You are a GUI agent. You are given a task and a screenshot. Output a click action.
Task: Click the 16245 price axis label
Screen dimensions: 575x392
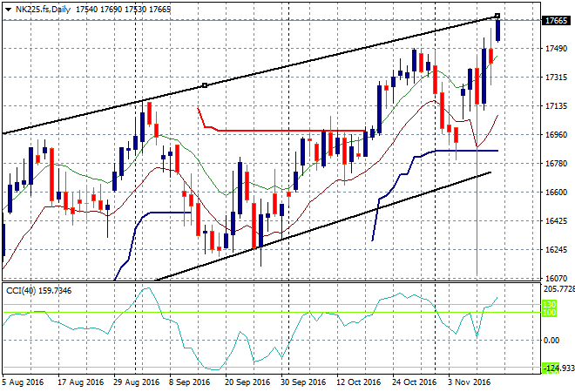(x=556, y=249)
